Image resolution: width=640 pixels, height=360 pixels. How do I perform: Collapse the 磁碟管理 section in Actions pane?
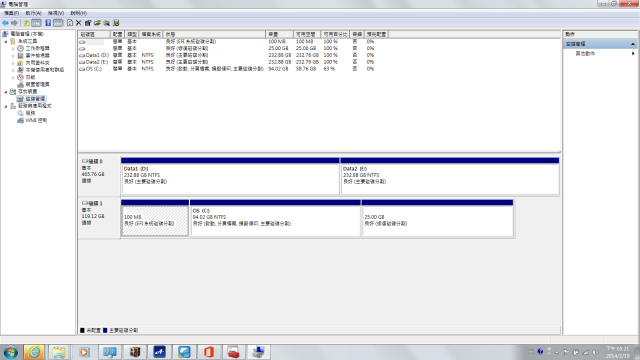pos(633,44)
